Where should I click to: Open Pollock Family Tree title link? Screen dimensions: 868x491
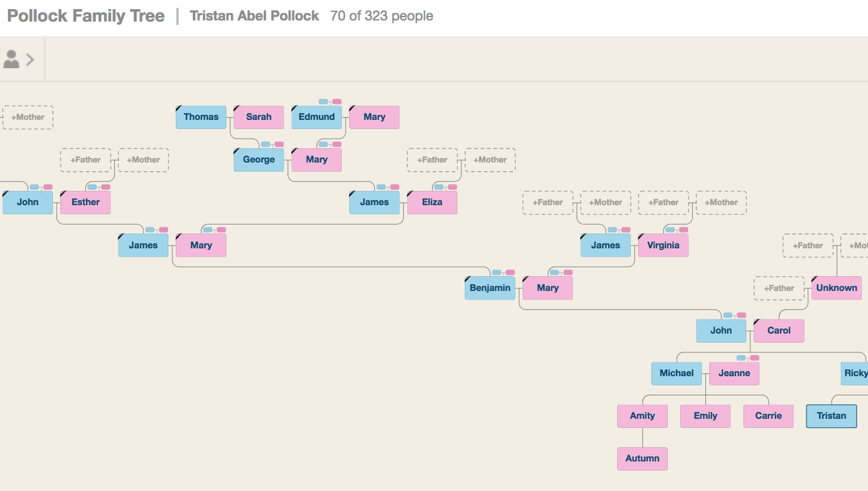click(x=86, y=16)
